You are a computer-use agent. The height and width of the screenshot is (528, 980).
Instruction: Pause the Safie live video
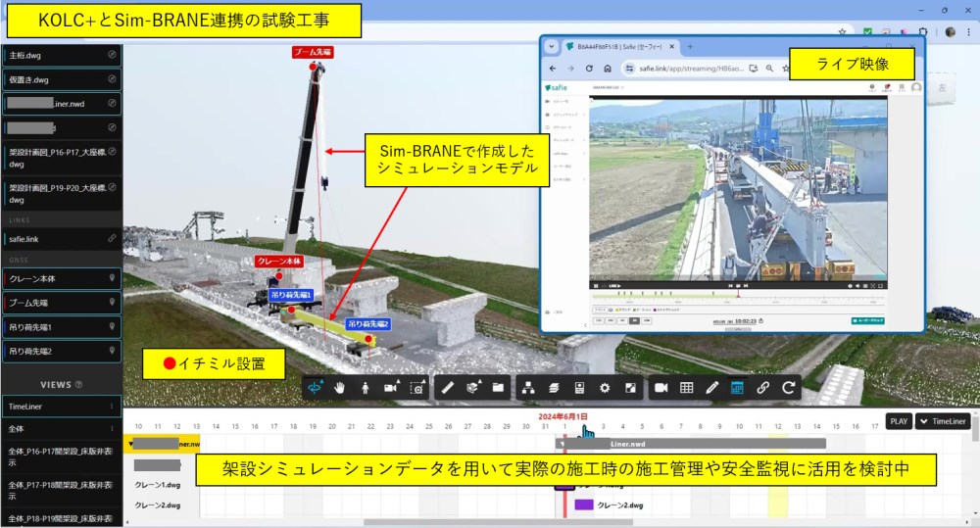pos(595,286)
